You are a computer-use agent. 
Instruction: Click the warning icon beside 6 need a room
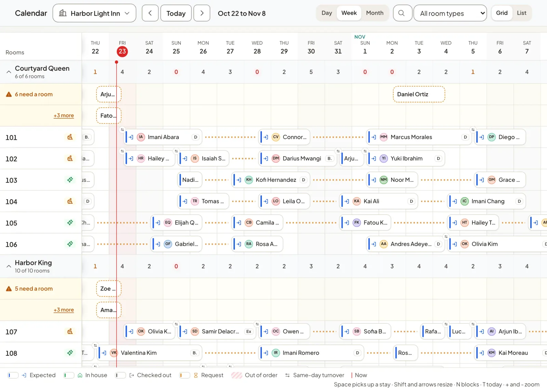coord(9,94)
